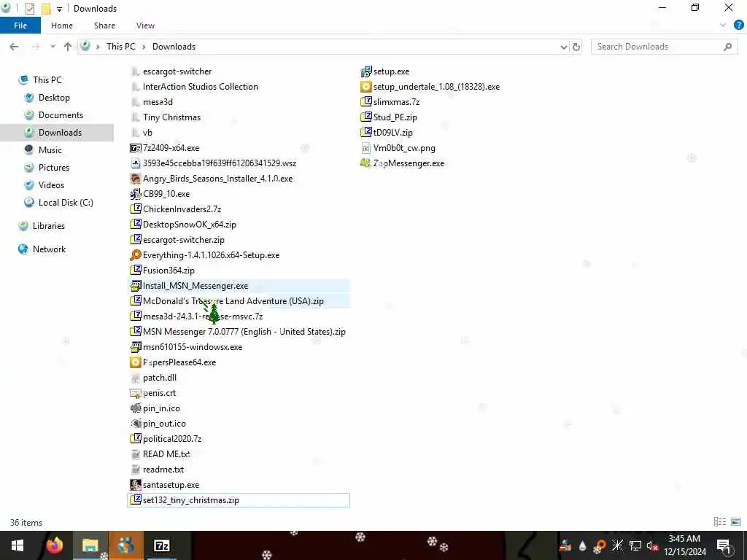
Task: Open the File ribbon tab
Action: click(x=20, y=26)
